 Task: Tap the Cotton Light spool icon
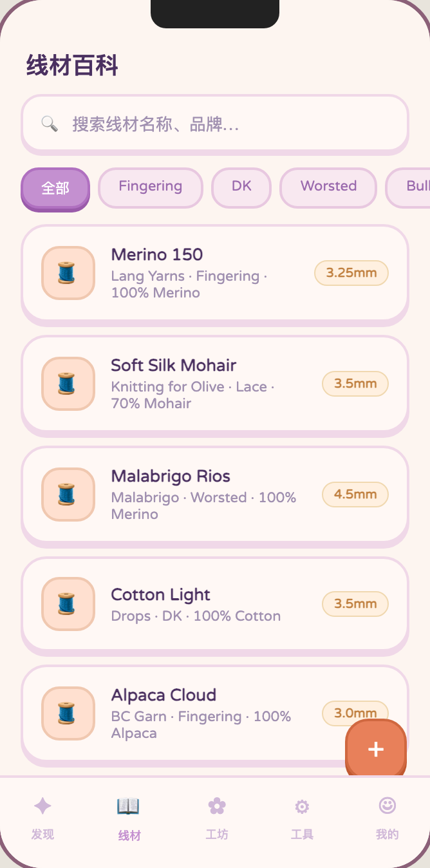tap(68, 604)
